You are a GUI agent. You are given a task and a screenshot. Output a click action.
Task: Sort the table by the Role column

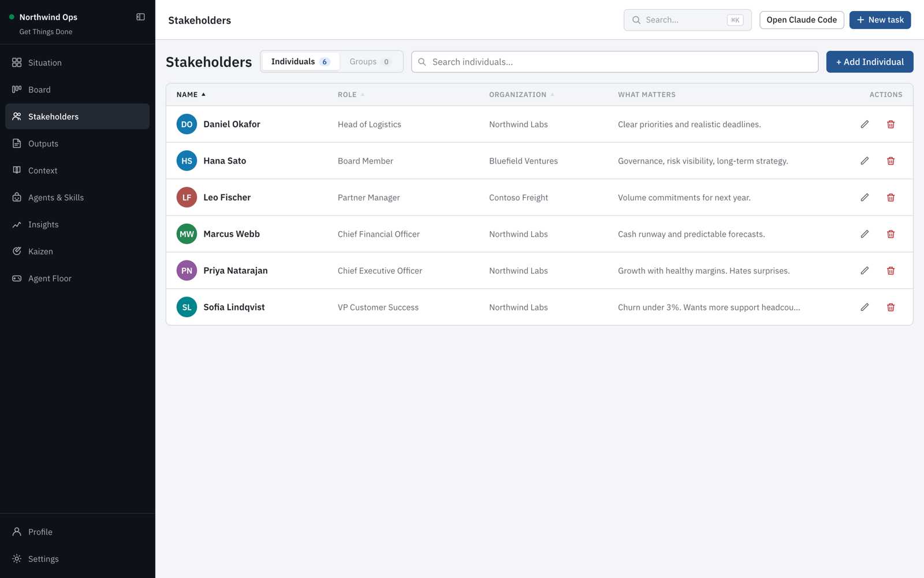click(x=351, y=95)
